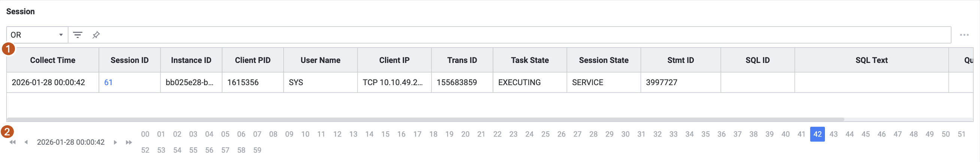
Task: Click the filter lines icon
Action: pos(78,35)
